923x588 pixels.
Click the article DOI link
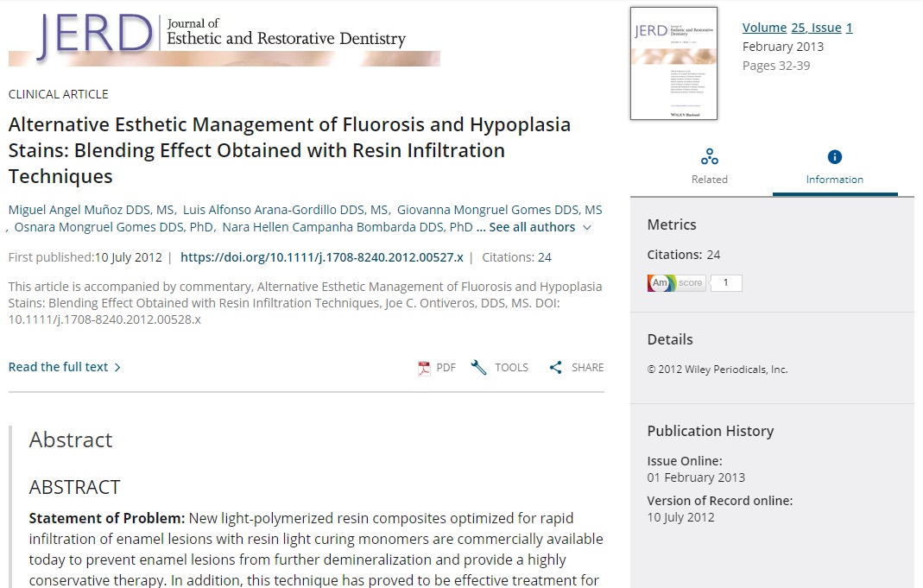pyautogui.click(x=321, y=257)
